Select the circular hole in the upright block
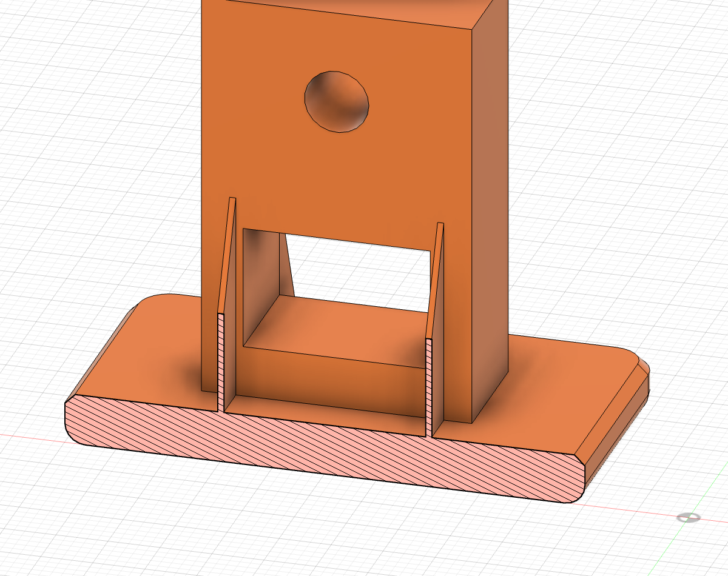The image size is (728, 576). tap(337, 101)
